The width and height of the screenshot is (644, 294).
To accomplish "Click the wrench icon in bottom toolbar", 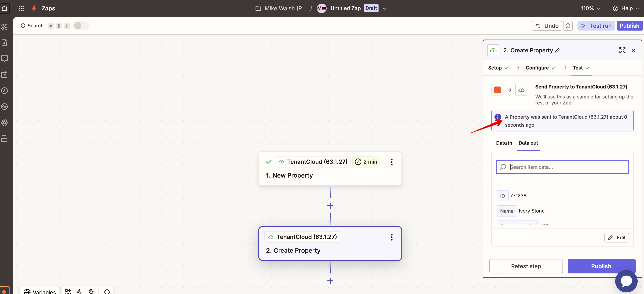I will tap(91, 291).
